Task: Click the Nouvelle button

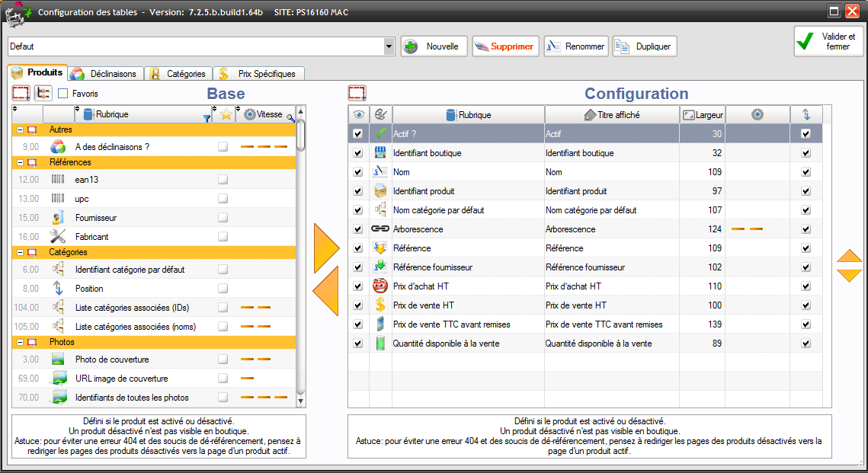Action: tap(434, 46)
